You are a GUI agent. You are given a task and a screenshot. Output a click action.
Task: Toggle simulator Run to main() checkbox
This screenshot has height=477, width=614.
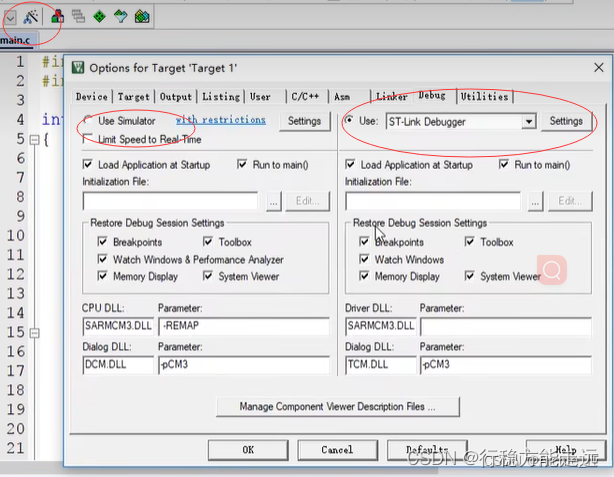242,164
